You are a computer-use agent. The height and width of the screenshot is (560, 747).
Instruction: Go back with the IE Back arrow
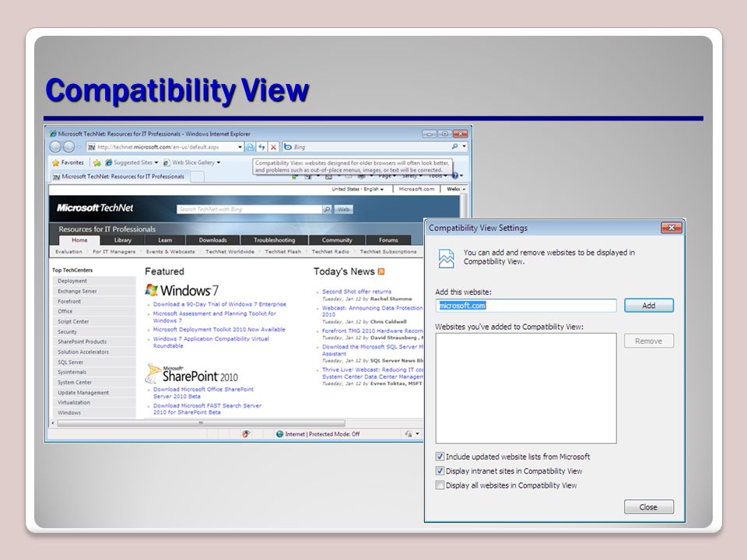(56, 147)
